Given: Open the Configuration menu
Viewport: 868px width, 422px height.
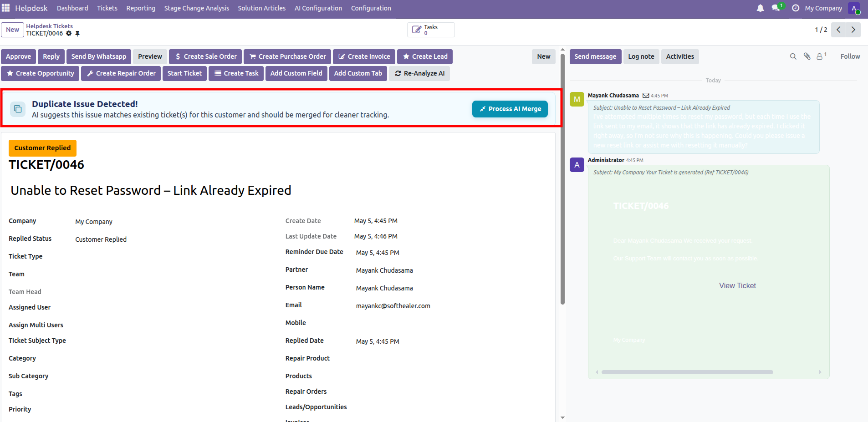Looking at the screenshot, I should tap(371, 8).
